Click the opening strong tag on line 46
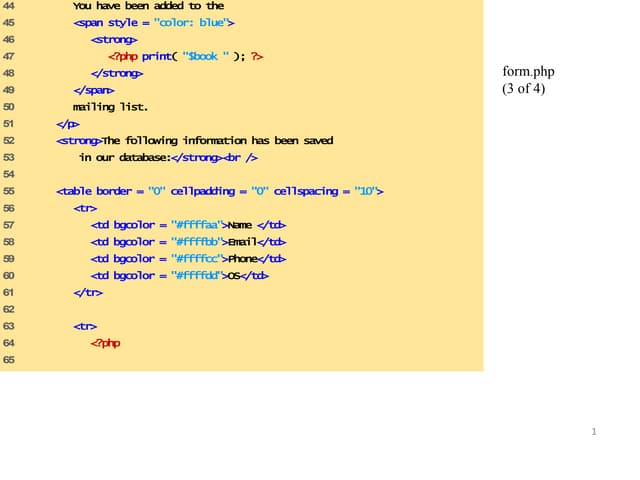This screenshot has height=480, width=640. click(x=114, y=39)
